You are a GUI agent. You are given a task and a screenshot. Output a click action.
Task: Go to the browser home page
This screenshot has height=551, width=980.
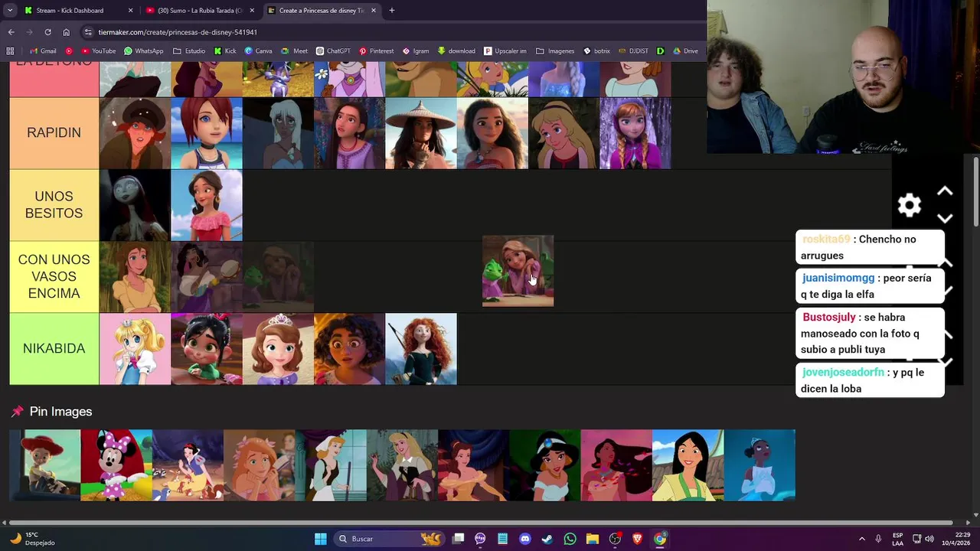66,32
